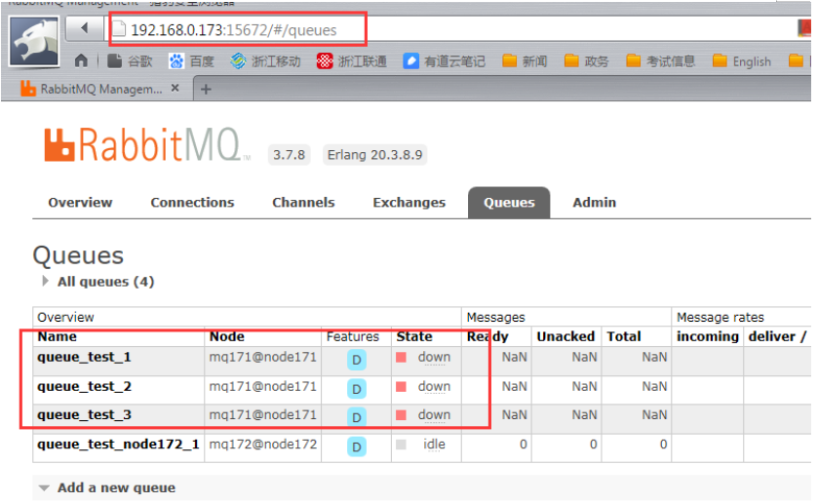Open the 浙江移动 bookmark
818x504 pixels.
pyautogui.click(x=265, y=61)
